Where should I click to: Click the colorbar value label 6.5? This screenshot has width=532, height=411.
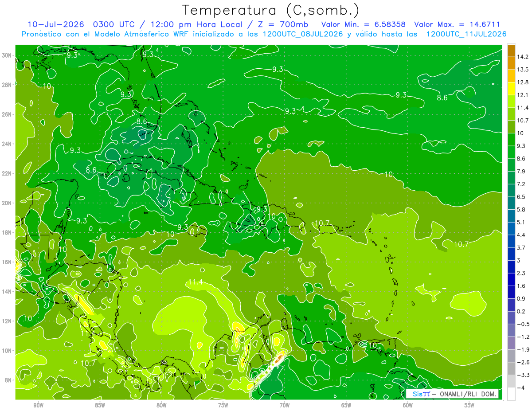[520, 197]
